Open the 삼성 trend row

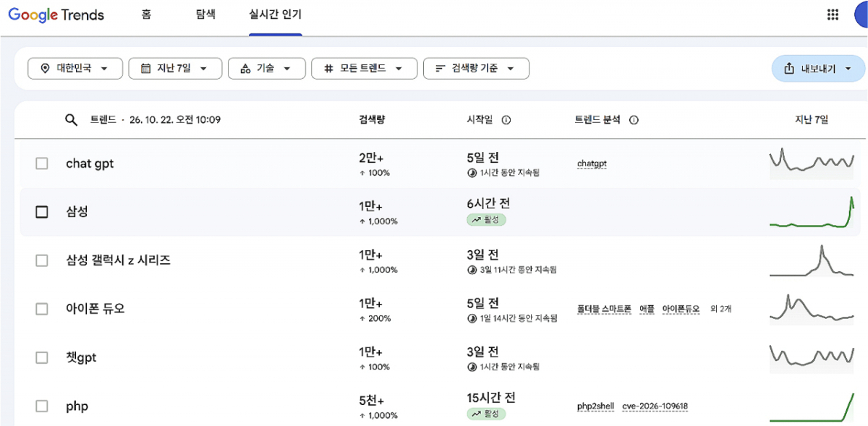tap(76, 212)
